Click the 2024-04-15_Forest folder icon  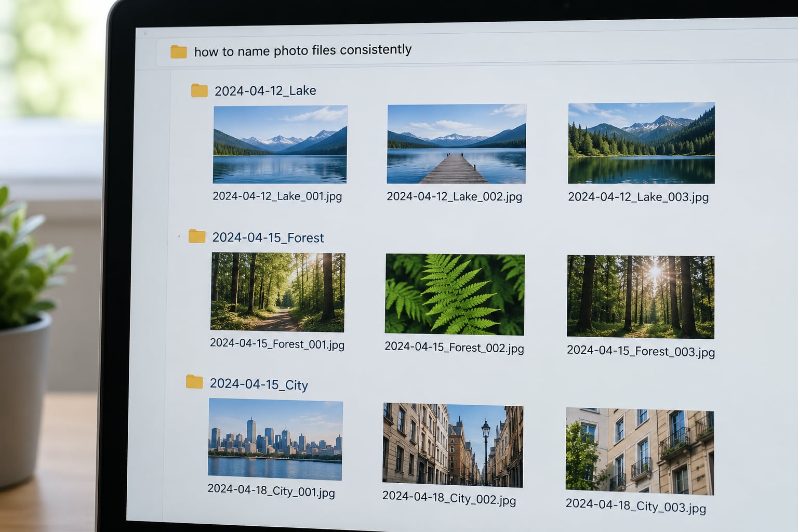[x=197, y=236]
